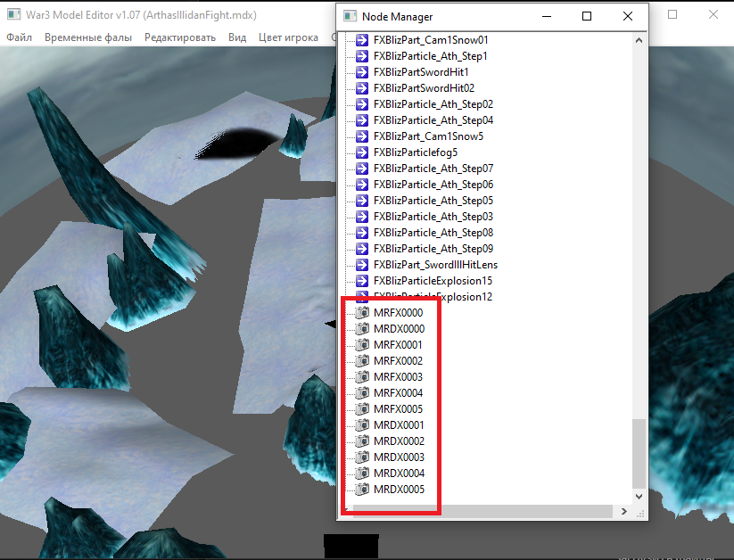This screenshot has width=734, height=560.
Task: Open the Цвет игрока menu
Action: click(x=288, y=37)
